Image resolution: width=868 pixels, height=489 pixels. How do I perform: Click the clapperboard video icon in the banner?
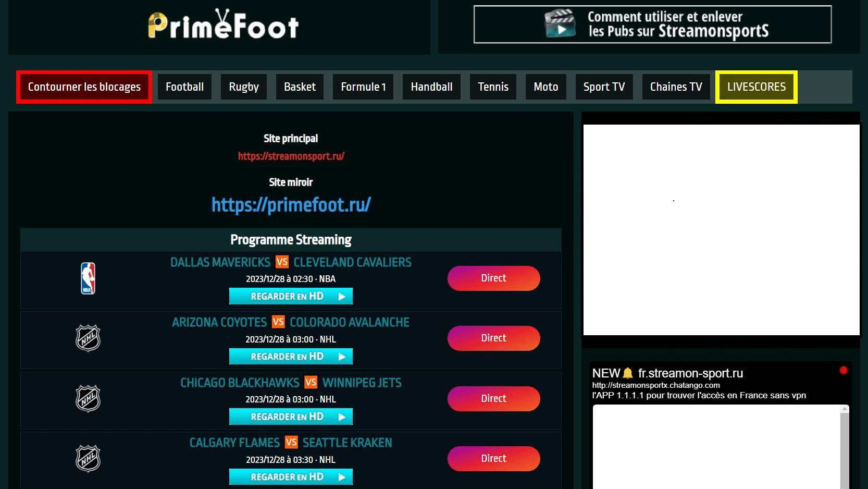coord(560,23)
